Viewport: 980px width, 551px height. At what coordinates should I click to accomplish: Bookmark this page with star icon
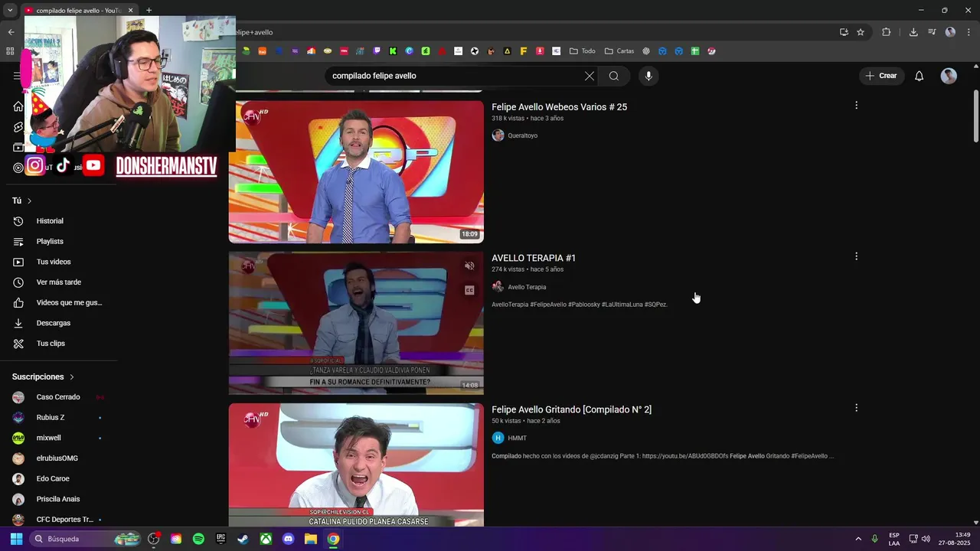click(861, 32)
